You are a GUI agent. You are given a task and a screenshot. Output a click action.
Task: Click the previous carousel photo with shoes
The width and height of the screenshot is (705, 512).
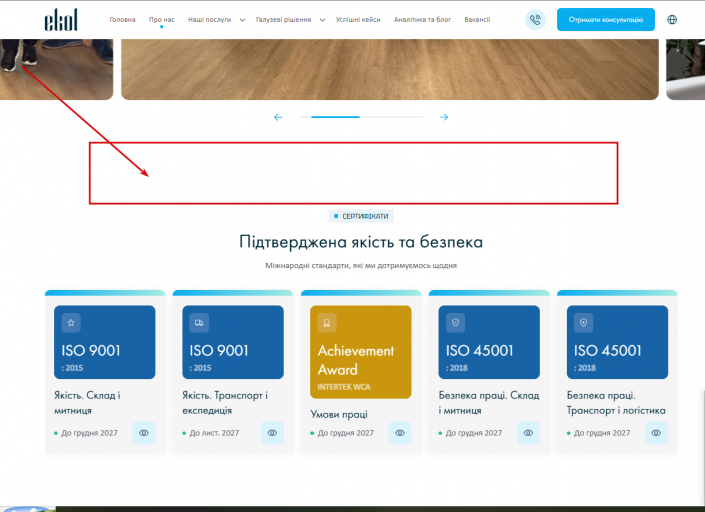click(x=56, y=69)
